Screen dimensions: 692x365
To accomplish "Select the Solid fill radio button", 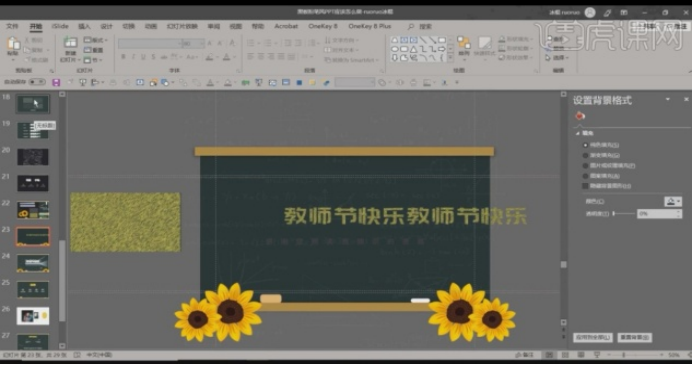I will [586, 145].
